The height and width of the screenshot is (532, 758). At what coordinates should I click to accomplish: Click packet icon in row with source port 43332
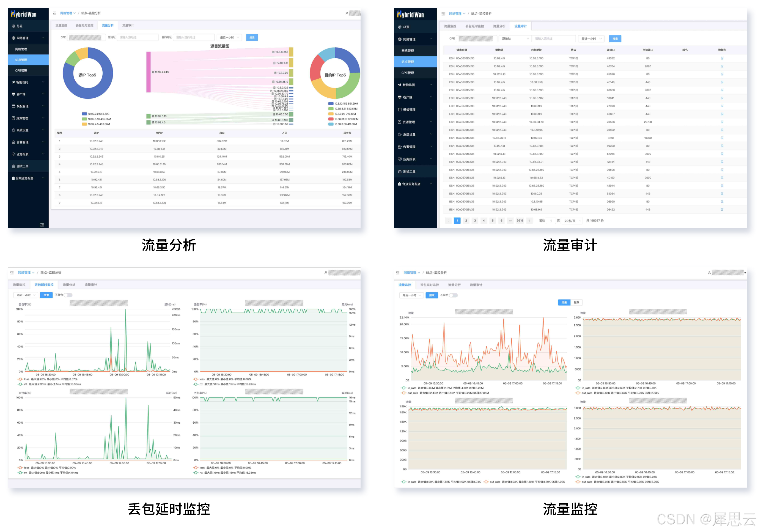pos(722,58)
